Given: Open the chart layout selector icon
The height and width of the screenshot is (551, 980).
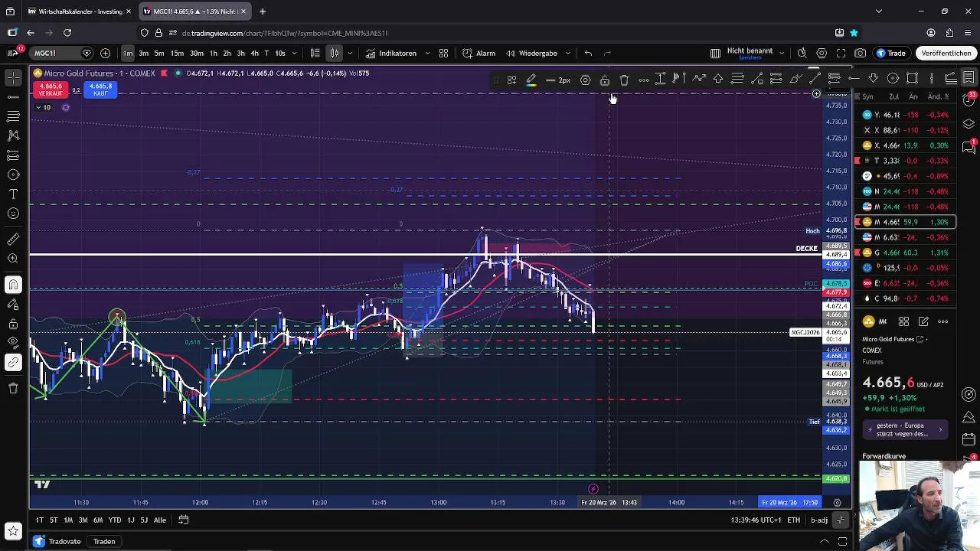Looking at the screenshot, I should 715,53.
